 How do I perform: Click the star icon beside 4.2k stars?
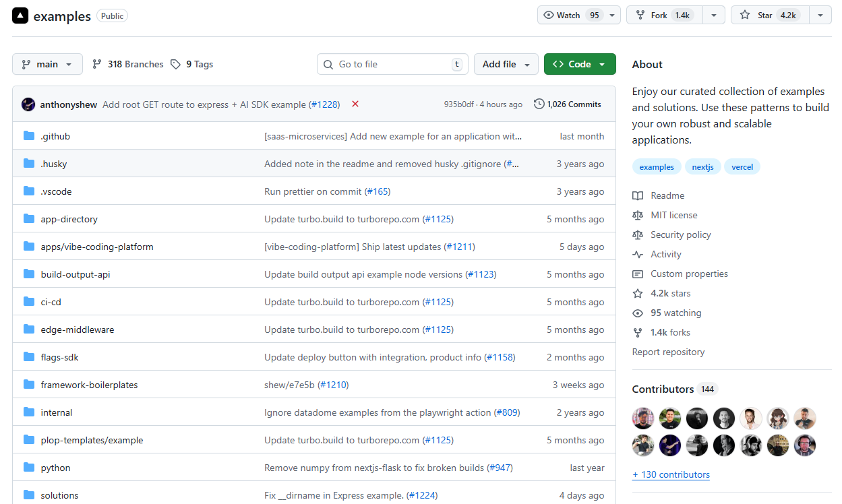pyautogui.click(x=638, y=293)
